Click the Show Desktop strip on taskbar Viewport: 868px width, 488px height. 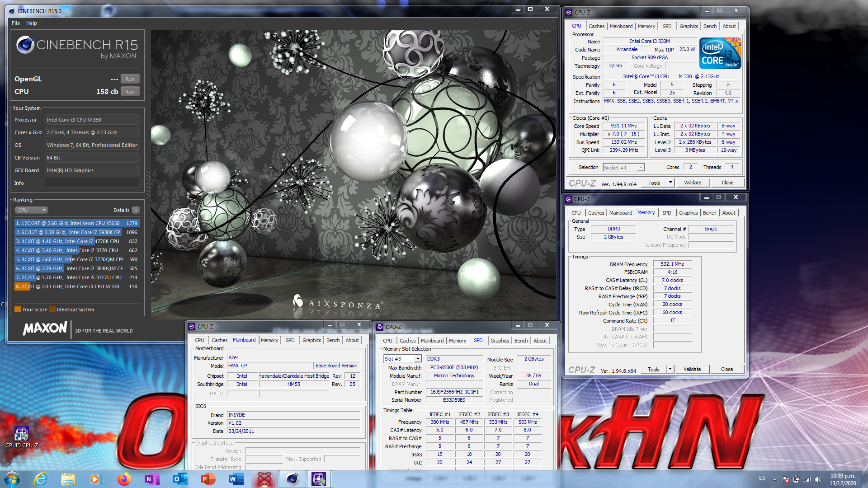click(x=864, y=479)
